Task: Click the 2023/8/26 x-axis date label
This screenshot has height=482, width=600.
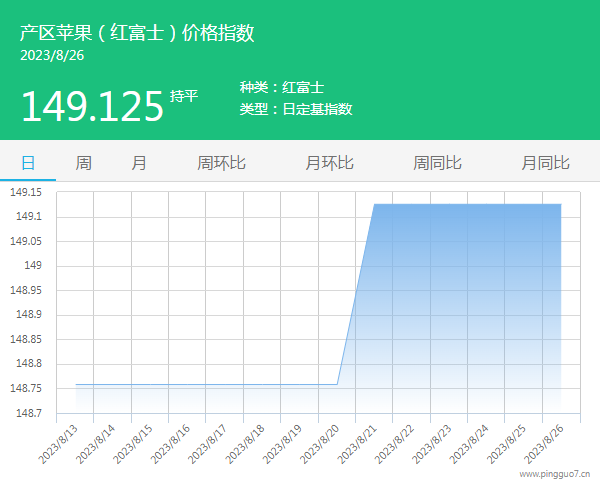Action: point(544,442)
